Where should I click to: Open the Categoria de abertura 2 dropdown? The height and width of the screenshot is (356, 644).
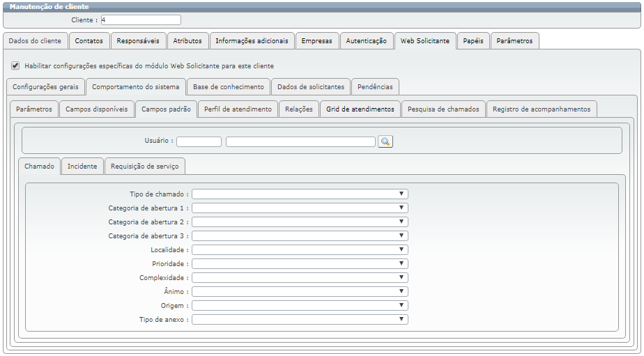(300, 222)
